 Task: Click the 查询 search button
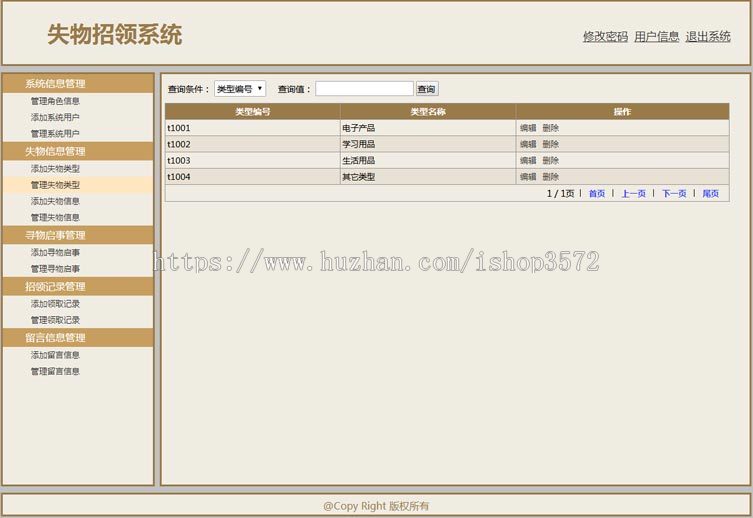tap(426, 89)
